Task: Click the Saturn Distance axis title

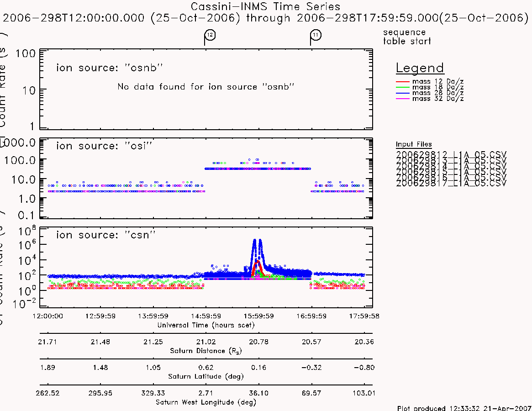Action: [205, 351]
